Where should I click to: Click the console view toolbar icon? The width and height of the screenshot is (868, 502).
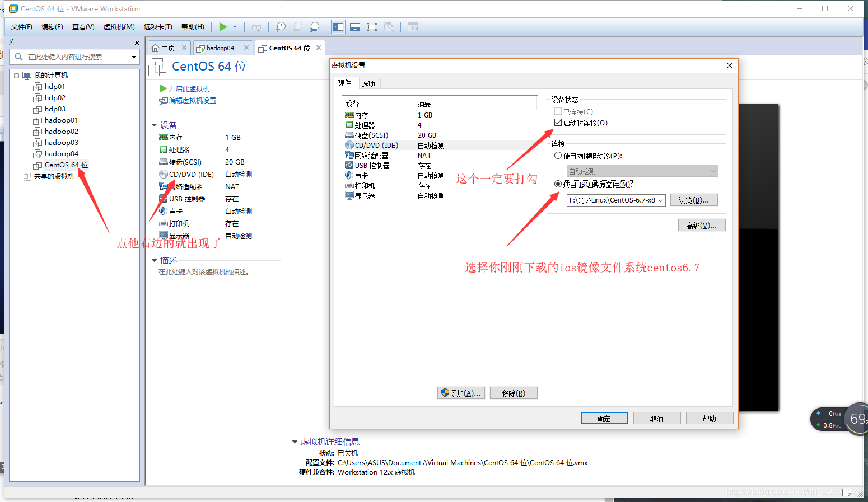[x=413, y=26]
